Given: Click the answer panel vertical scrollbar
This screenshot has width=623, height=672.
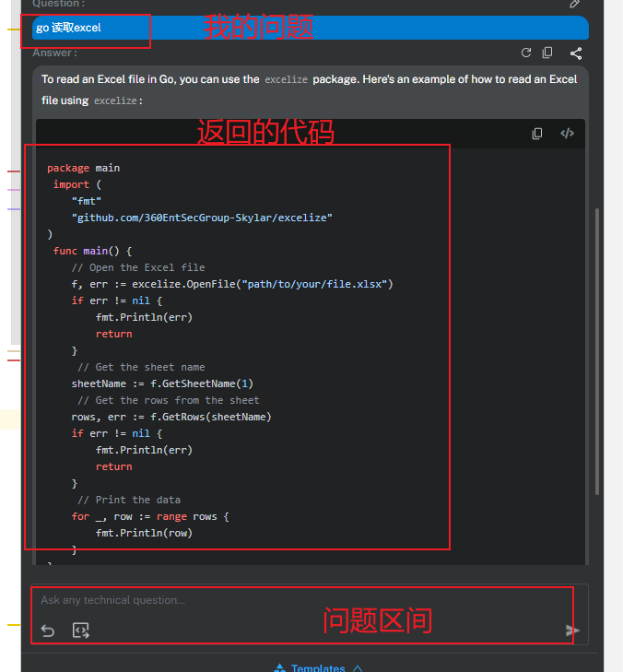Looking at the screenshot, I should click(x=597, y=351).
